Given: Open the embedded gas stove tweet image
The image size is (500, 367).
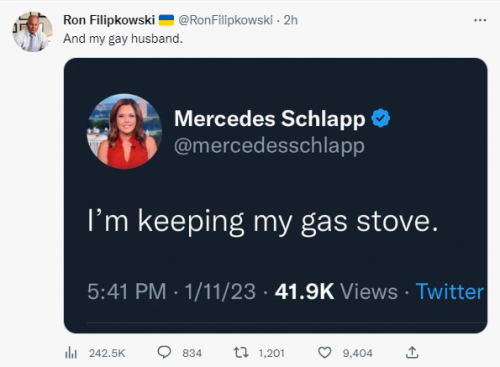Looking at the screenshot, I should tap(275, 196).
